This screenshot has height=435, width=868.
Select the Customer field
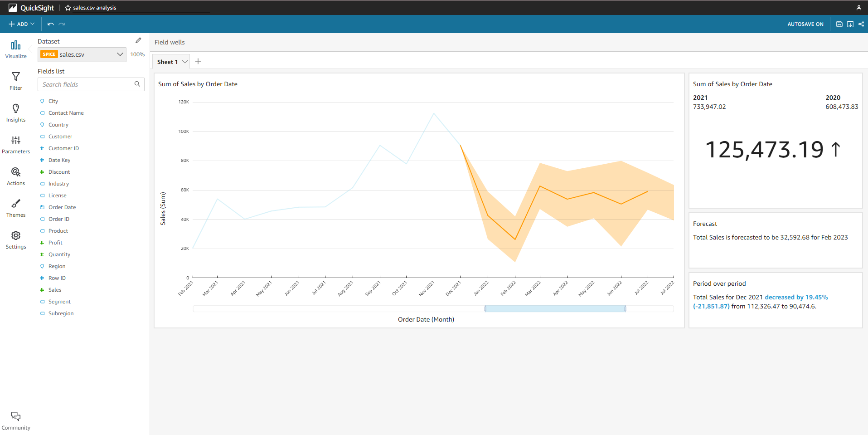60,137
